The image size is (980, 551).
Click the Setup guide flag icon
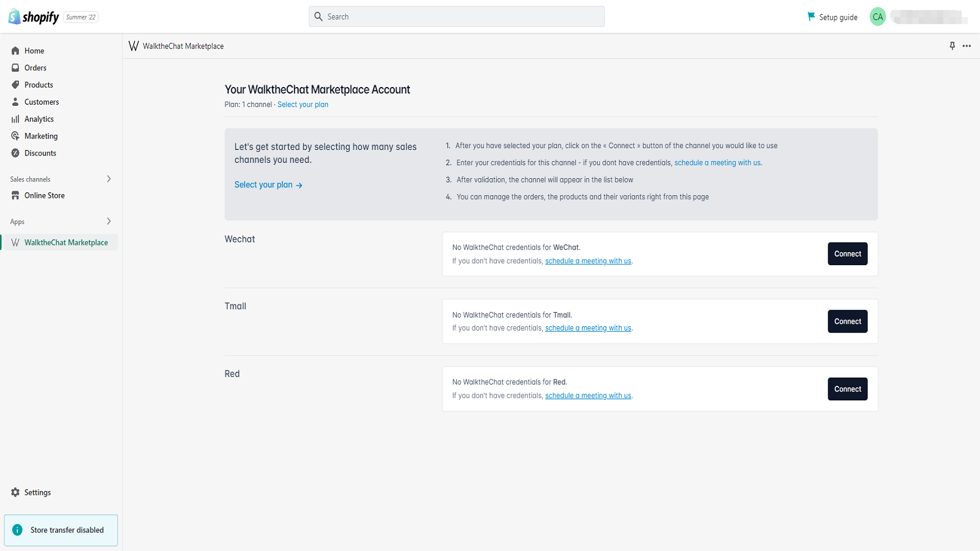pyautogui.click(x=811, y=17)
